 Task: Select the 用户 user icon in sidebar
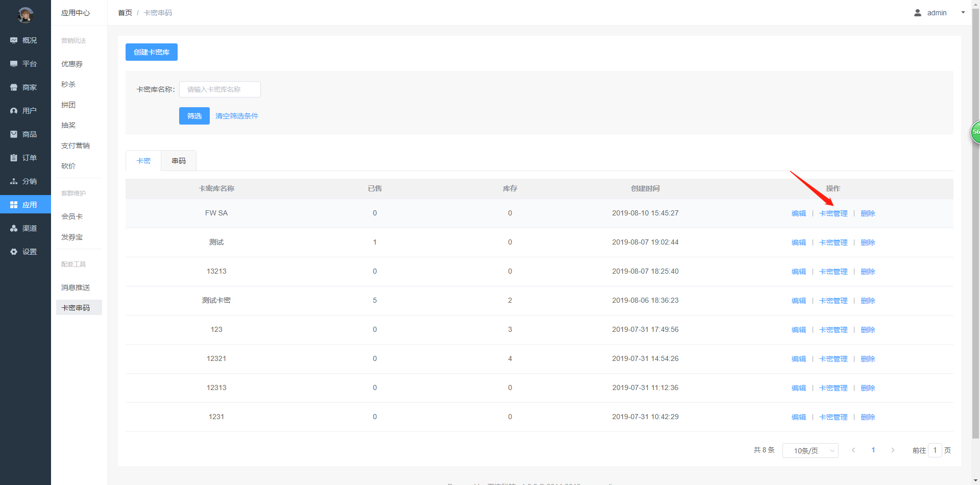(14, 111)
